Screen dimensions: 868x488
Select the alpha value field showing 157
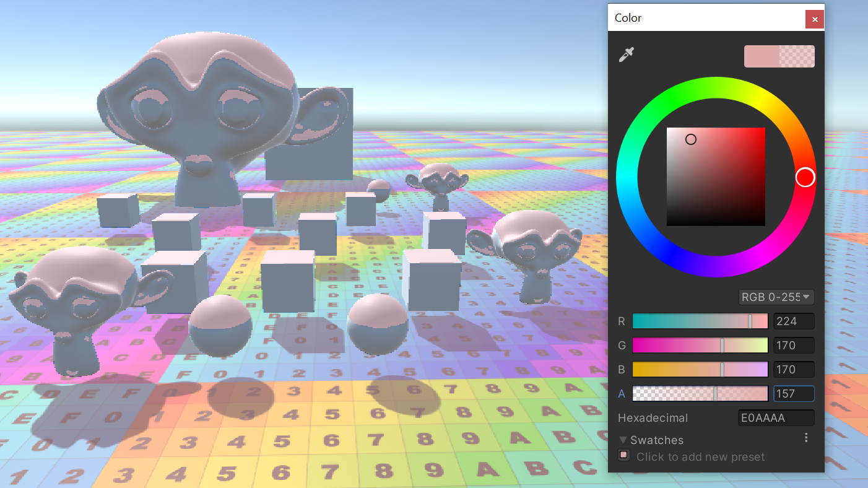coord(794,393)
